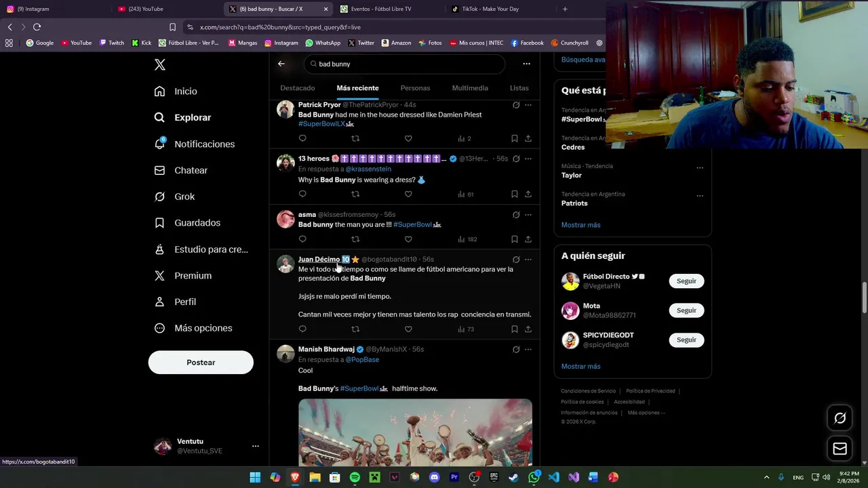The width and height of the screenshot is (868, 488).
Task: Open search options three-dot menu
Action: pos(526,64)
